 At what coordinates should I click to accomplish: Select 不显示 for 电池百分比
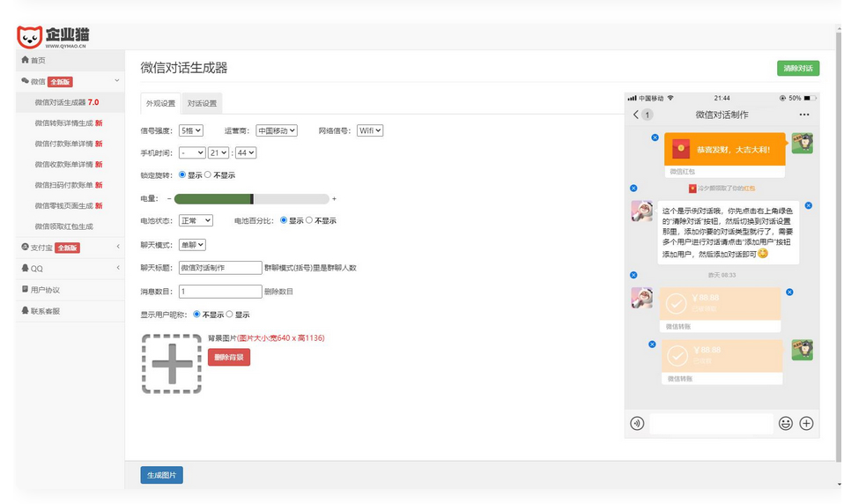[x=309, y=219]
